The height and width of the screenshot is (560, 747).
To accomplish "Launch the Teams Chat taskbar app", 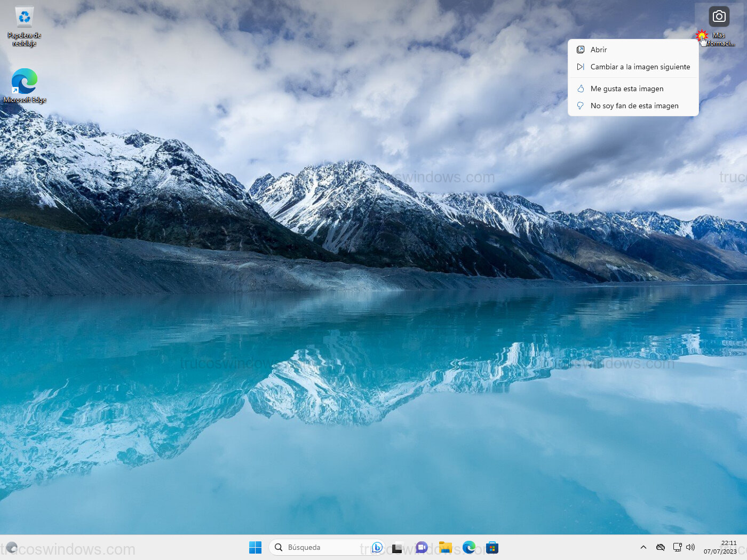I will pos(422,547).
